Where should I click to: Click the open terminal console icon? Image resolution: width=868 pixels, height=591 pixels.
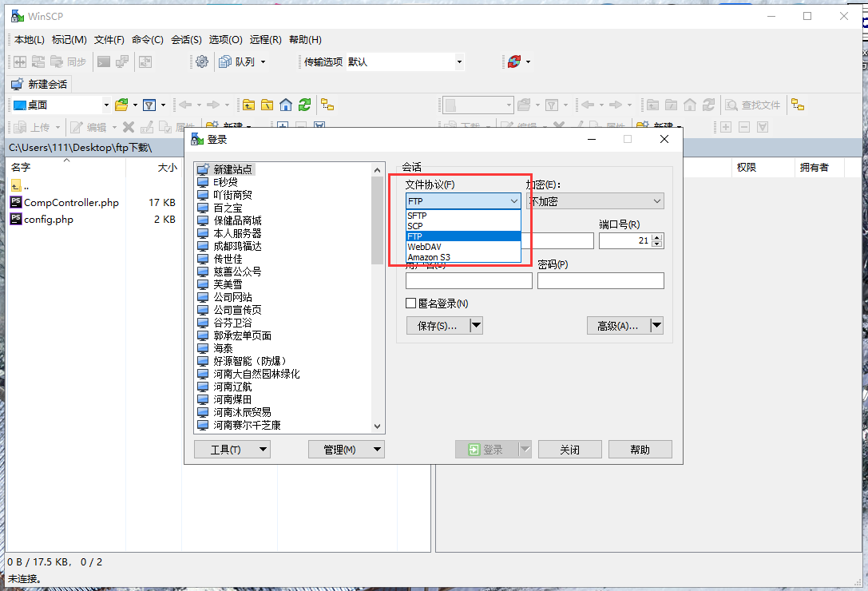coord(104,61)
